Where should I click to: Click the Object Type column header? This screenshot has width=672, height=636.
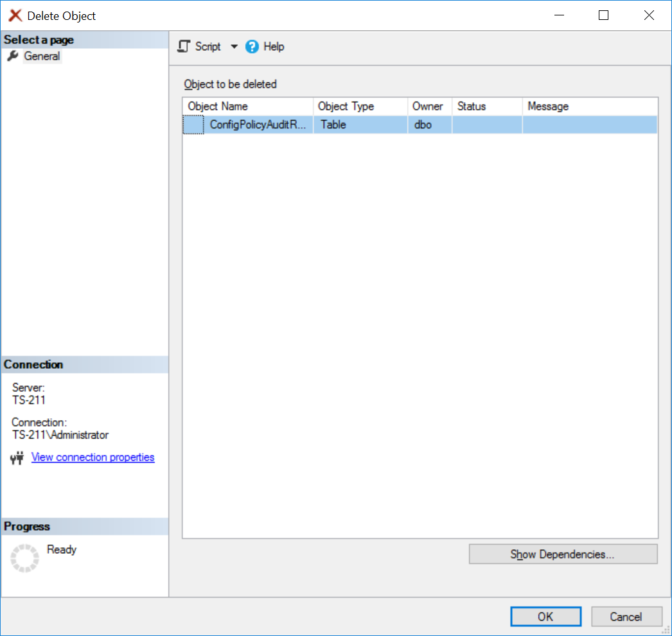(360, 106)
